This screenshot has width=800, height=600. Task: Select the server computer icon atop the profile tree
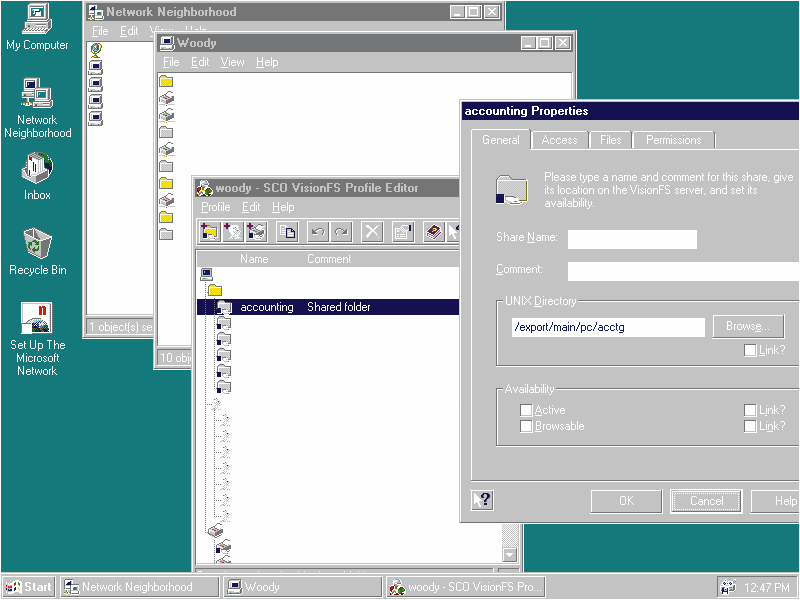(x=206, y=274)
